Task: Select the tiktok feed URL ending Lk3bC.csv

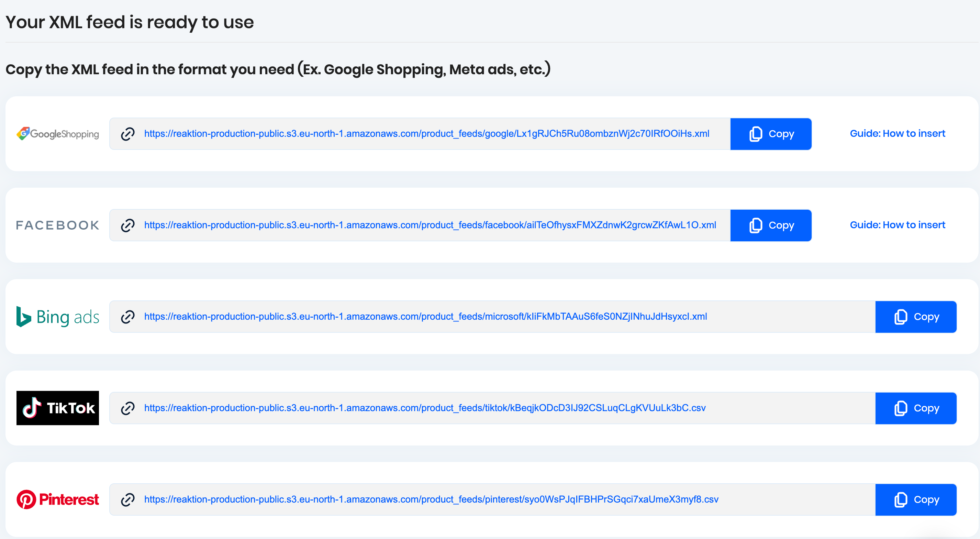Action: pyautogui.click(x=425, y=408)
